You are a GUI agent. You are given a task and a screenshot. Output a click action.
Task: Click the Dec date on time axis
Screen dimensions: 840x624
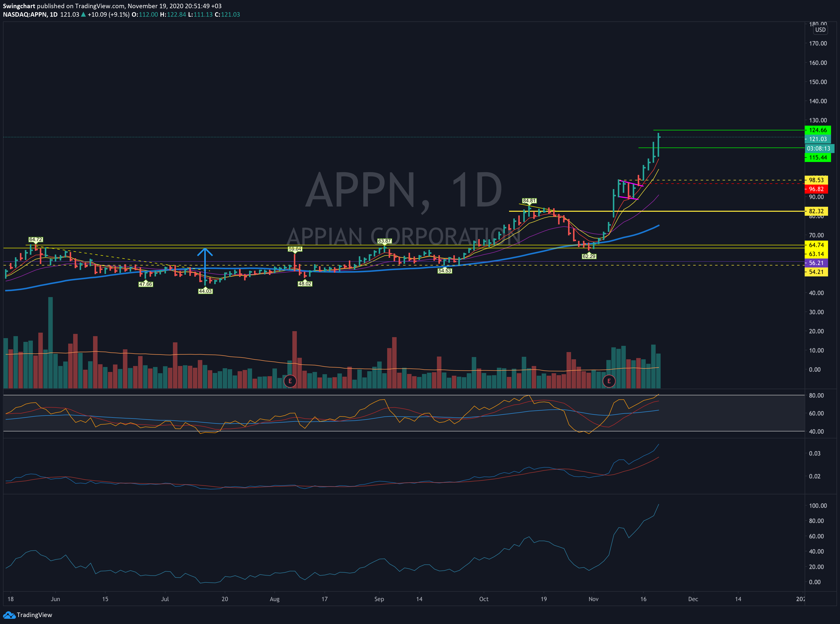pyautogui.click(x=693, y=599)
